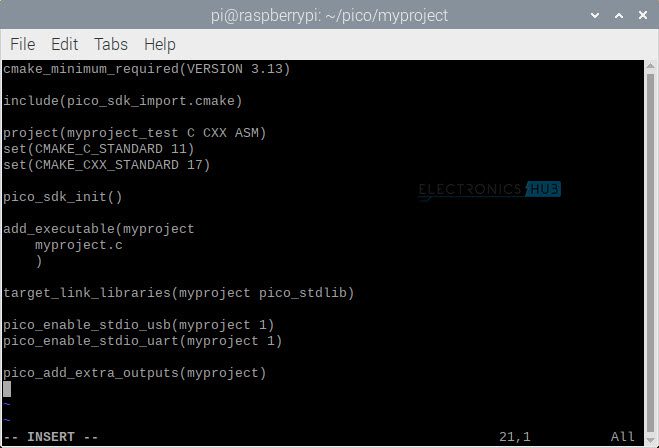Open the File menu
This screenshot has height=448, width=659.
click(22, 44)
